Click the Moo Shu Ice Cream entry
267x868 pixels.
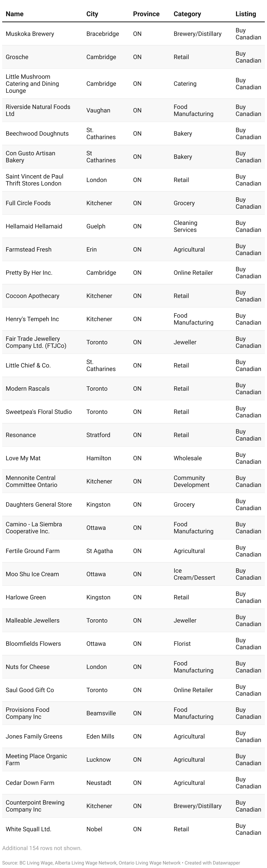click(32, 574)
